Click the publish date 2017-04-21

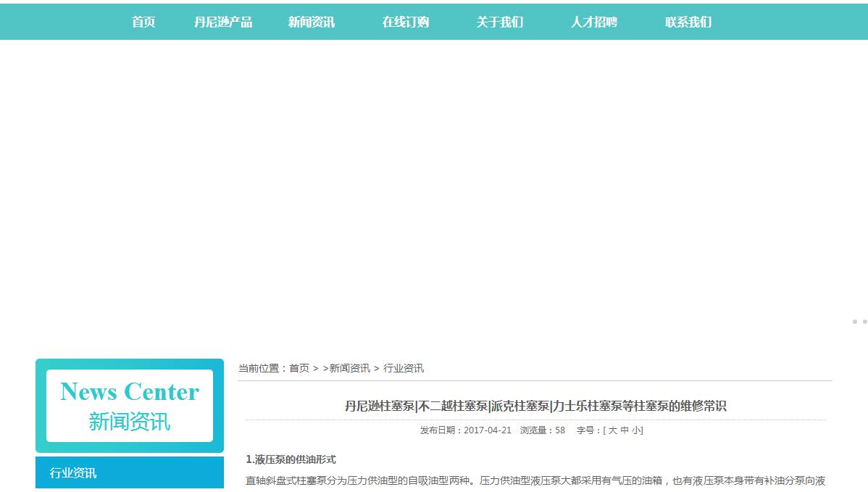487,430
